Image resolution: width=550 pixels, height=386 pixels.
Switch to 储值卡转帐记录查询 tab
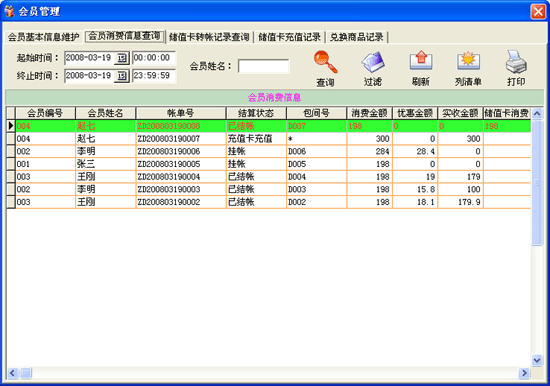[209, 37]
